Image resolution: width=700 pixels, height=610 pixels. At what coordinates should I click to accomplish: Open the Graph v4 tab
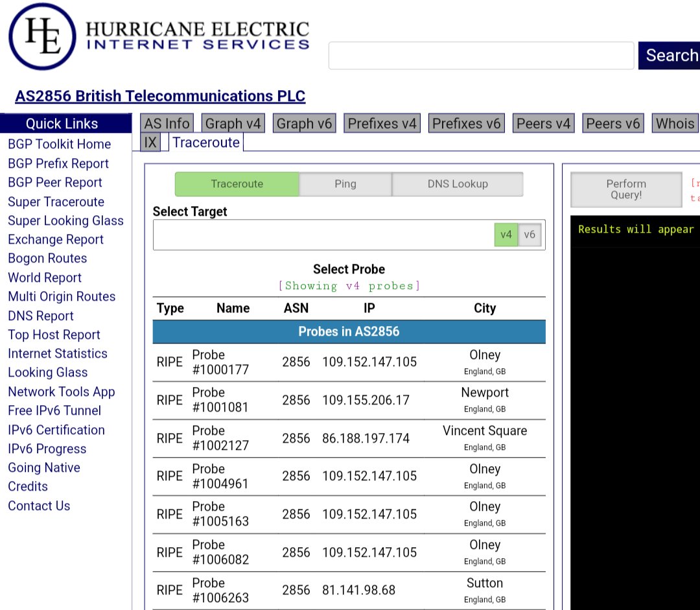click(233, 123)
